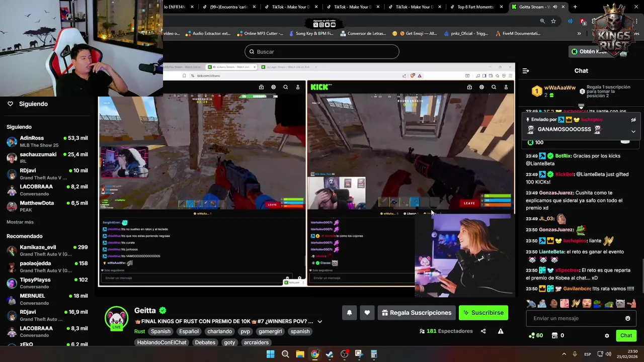
Task: Open TipsyPlayss recommended channel
Action: coord(47,283)
